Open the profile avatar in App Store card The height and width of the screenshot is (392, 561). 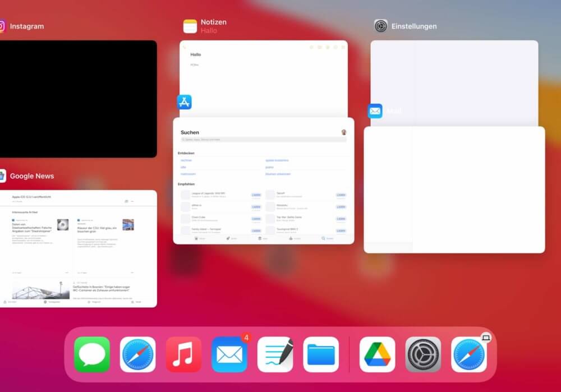pyautogui.click(x=344, y=132)
